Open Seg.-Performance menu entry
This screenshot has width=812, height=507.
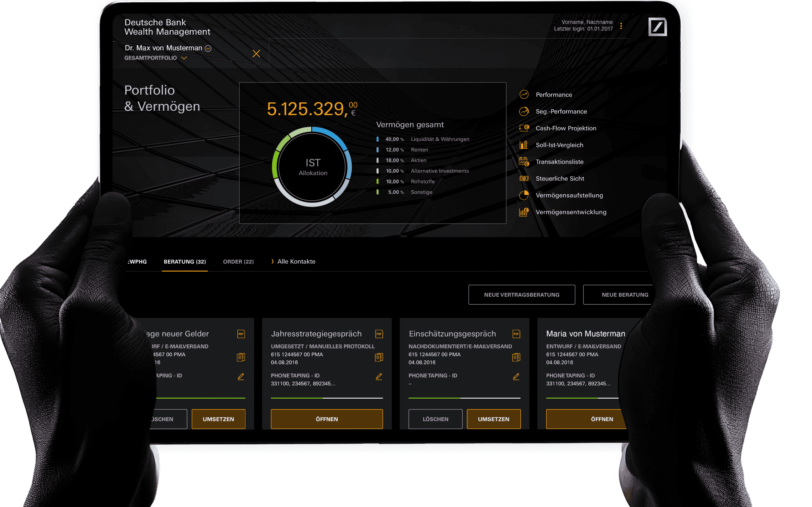coord(561,111)
